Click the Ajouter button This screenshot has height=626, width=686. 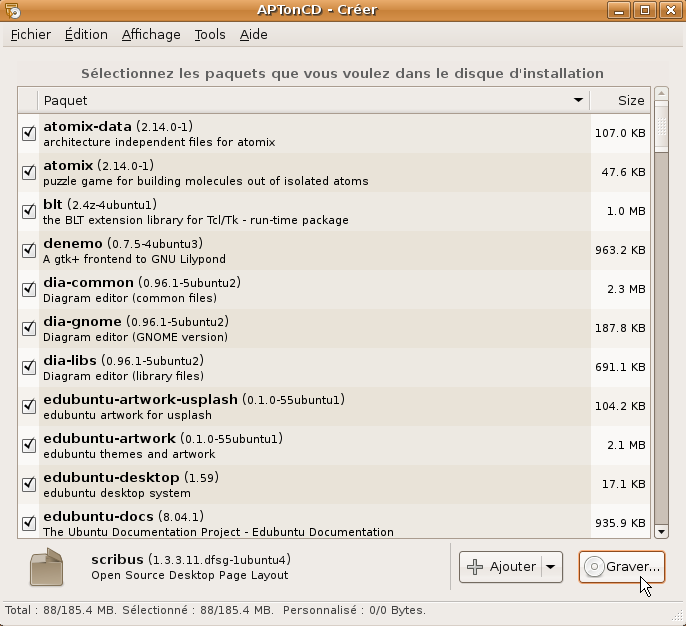(x=501, y=567)
